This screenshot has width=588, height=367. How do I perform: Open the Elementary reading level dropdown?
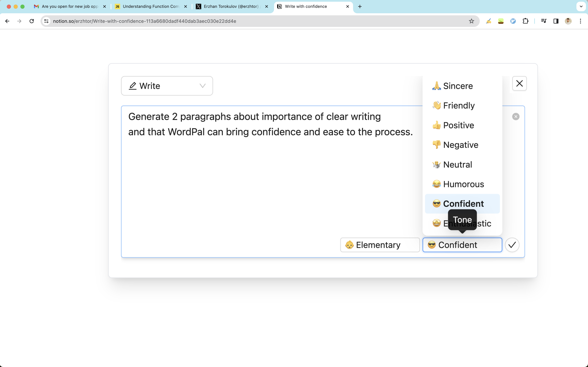click(x=380, y=245)
